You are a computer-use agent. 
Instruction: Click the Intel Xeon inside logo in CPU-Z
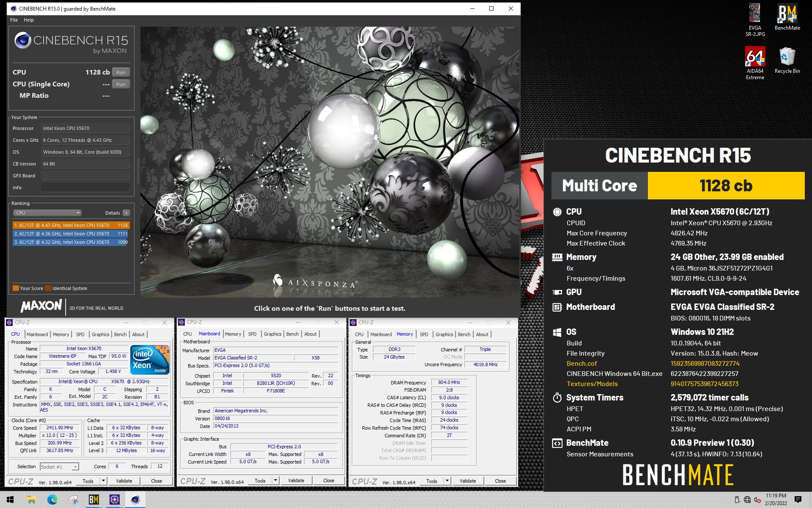[150, 360]
